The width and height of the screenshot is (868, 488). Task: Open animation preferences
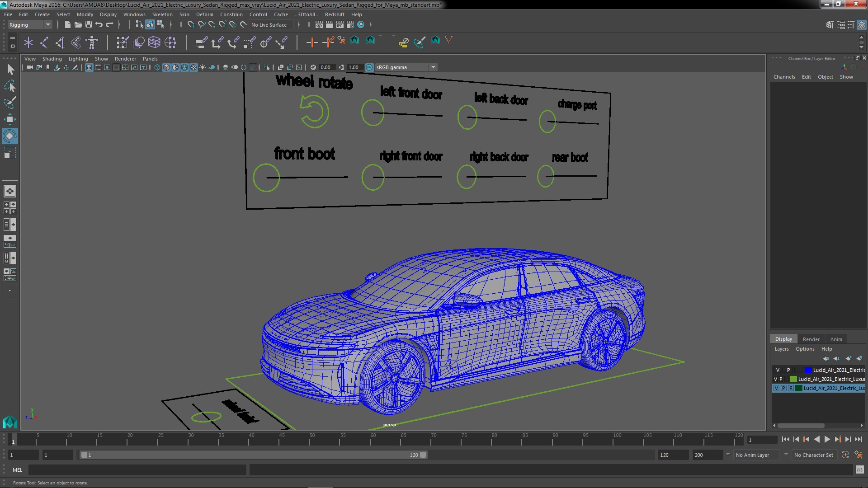tap(858, 455)
